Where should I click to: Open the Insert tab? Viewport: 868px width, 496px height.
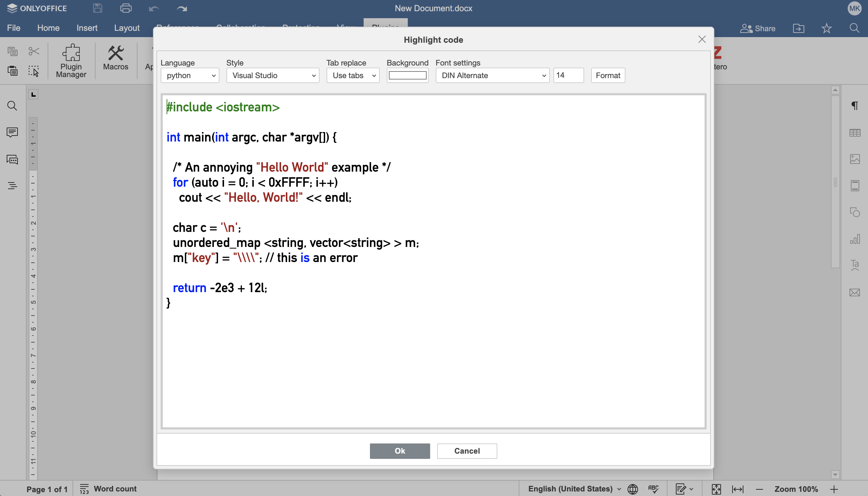87,28
